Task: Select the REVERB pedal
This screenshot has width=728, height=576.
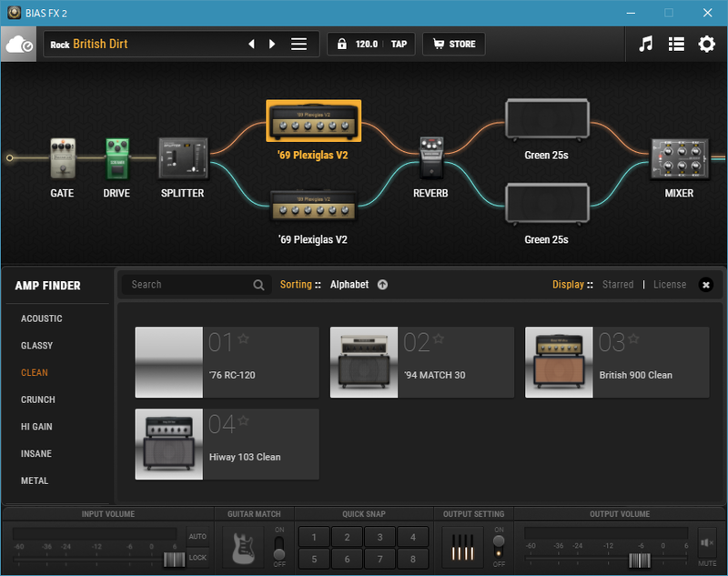Action: [x=431, y=157]
